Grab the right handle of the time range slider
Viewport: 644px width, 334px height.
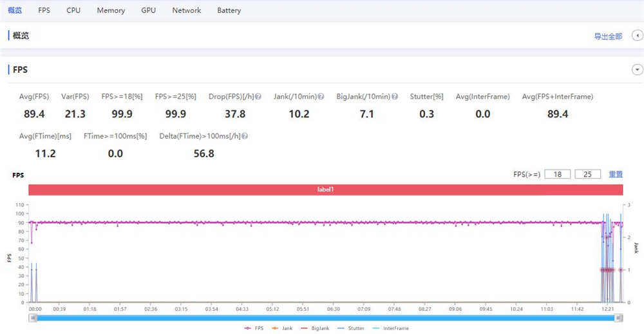click(620, 317)
